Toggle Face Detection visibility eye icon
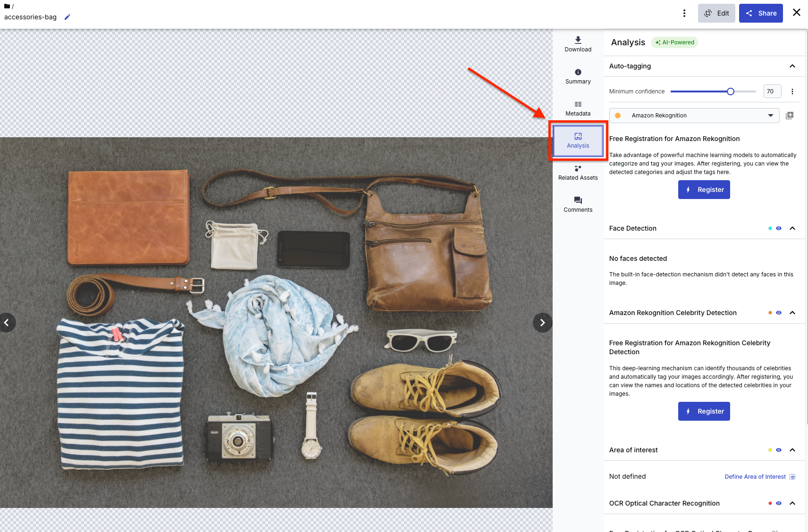The image size is (808, 532). click(x=779, y=228)
